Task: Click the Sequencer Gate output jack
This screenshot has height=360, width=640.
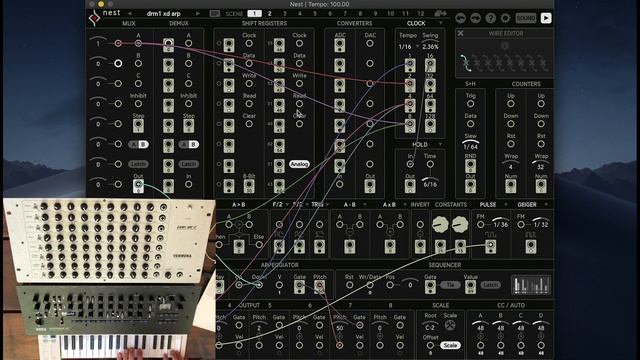Action: click(430, 286)
